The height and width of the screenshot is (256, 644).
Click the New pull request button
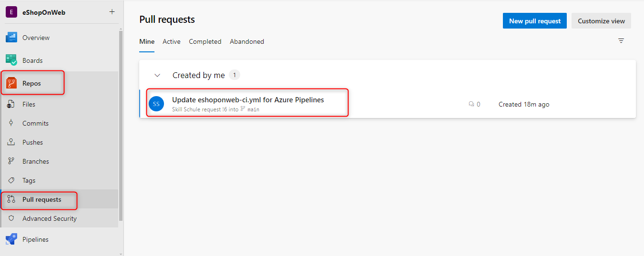534,21
